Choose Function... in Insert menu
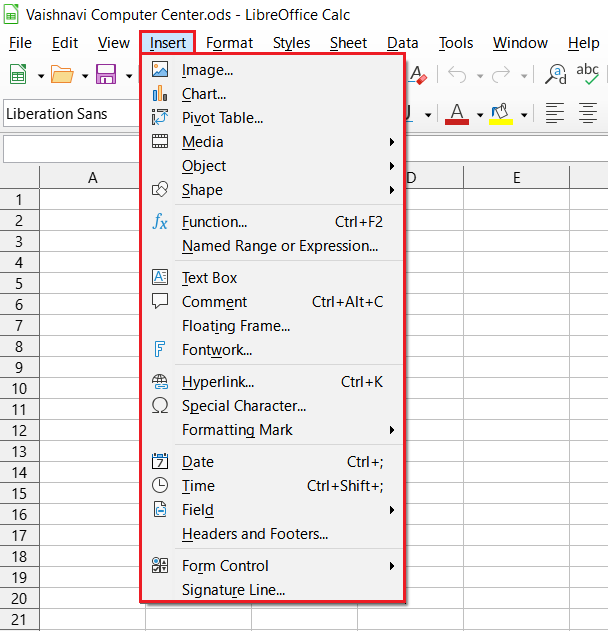The image size is (608, 631). coord(272,222)
